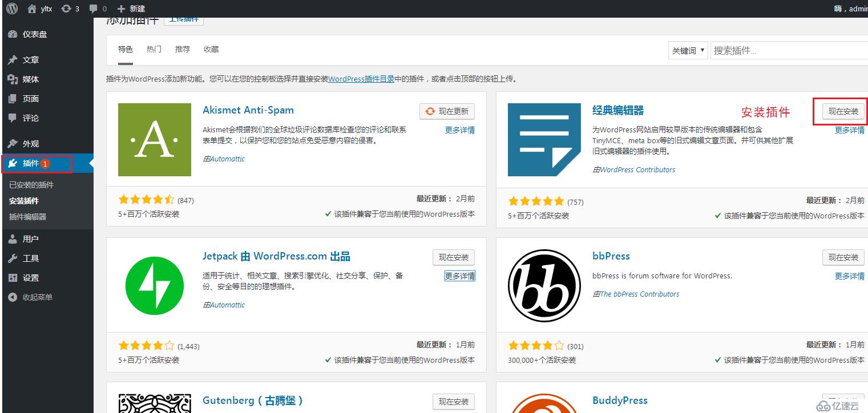Open 插件编辑器 submenu item
Image resolution: width=868 pixels, height=413 pixels.
point(28,217)
